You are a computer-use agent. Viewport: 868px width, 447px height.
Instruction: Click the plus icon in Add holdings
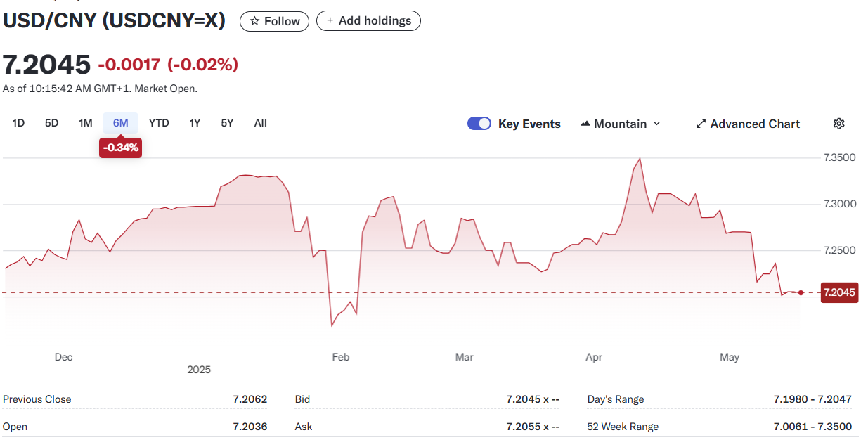(x=330, y=21)
